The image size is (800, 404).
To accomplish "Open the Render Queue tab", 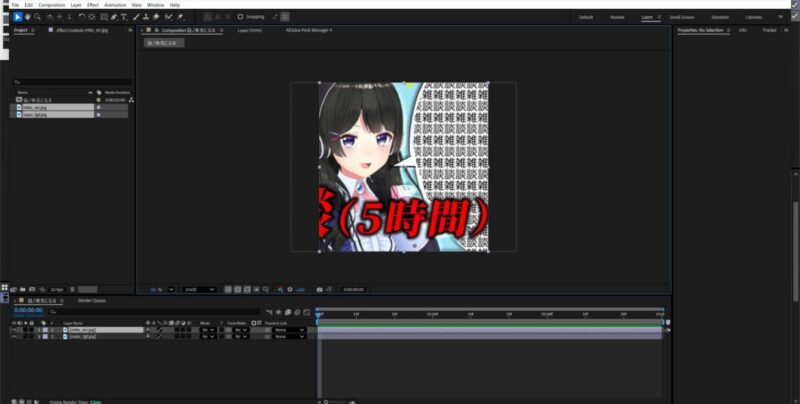I will coord(92,300).
